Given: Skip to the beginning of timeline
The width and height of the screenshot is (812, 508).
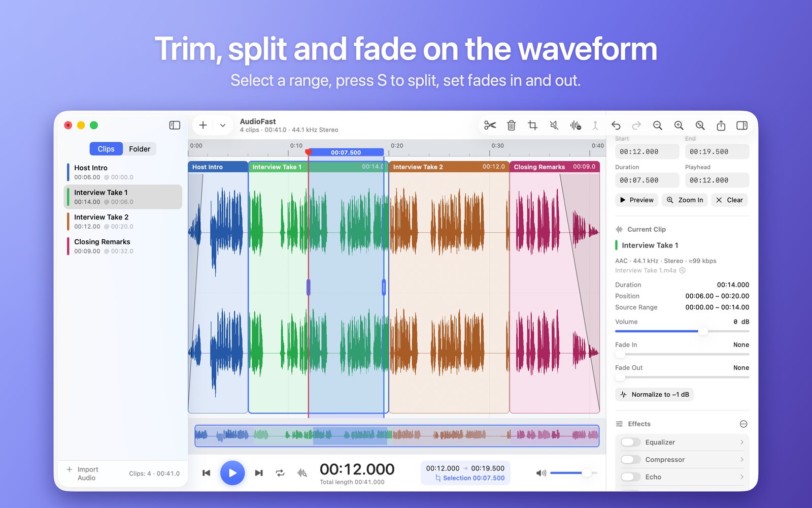Looking at the screenshot, I should (206, 473).
